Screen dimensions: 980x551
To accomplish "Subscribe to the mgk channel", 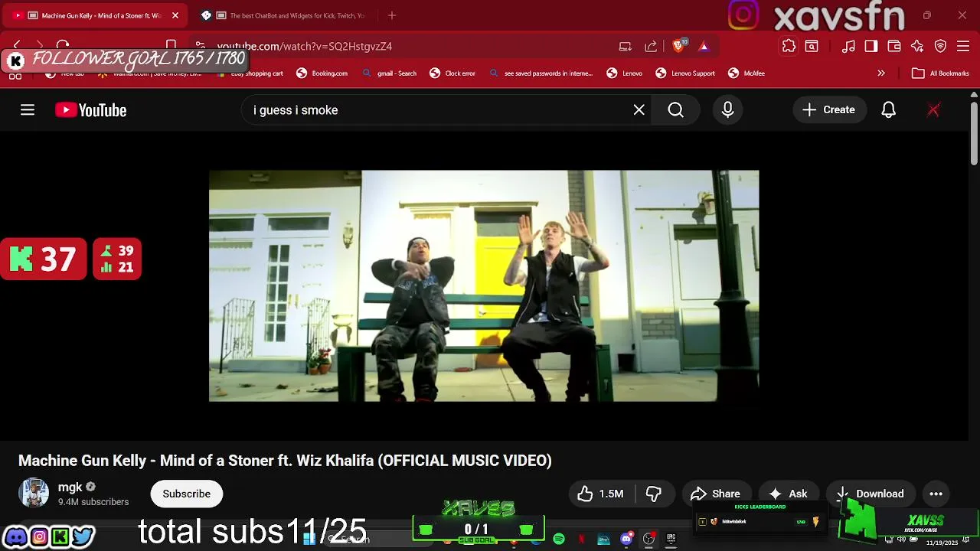I will 186,494.
